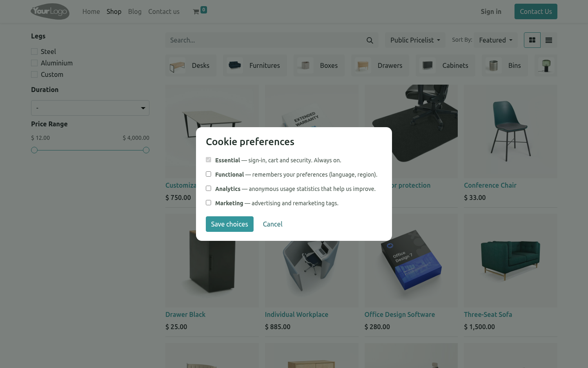588x368 pixels.
Task: Open Three-Seat Sofa product link
Action: point(488,314)
